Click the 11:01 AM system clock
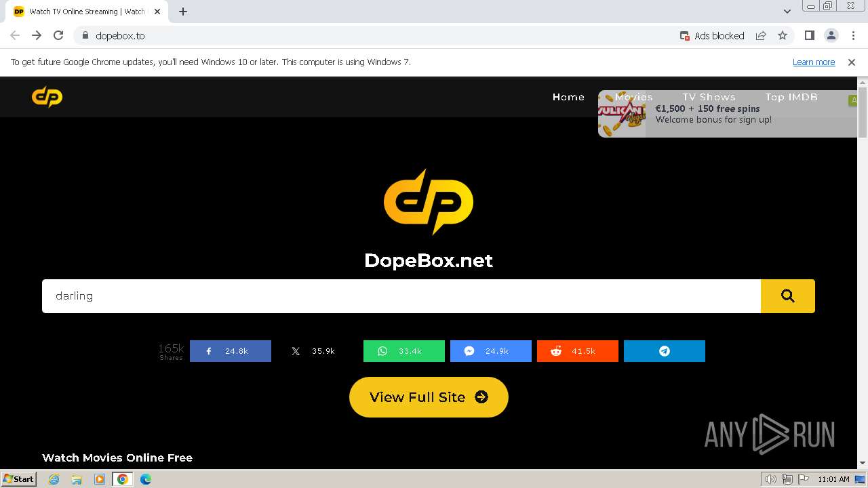Viewport: 868px width, 488px height. point(833,479)
